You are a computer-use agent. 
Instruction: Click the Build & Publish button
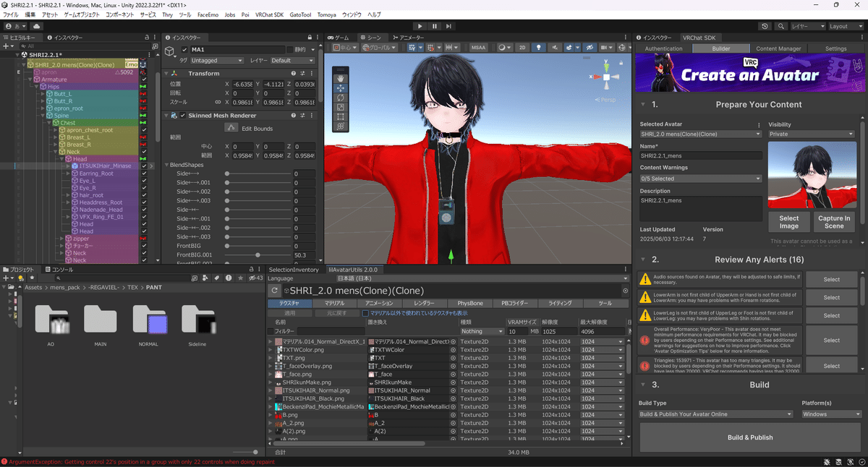[750, 437]
